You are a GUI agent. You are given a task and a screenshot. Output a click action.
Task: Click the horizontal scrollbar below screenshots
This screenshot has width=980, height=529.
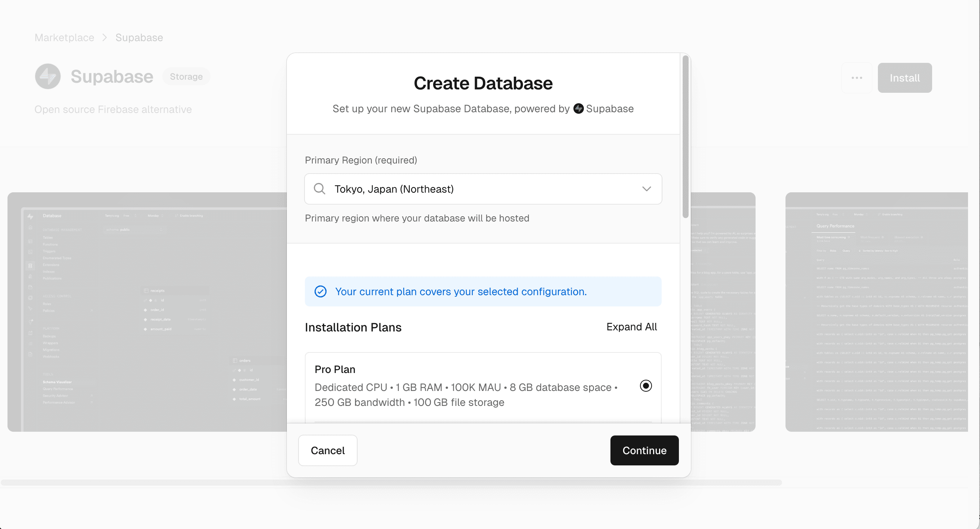tap(391, 482)
